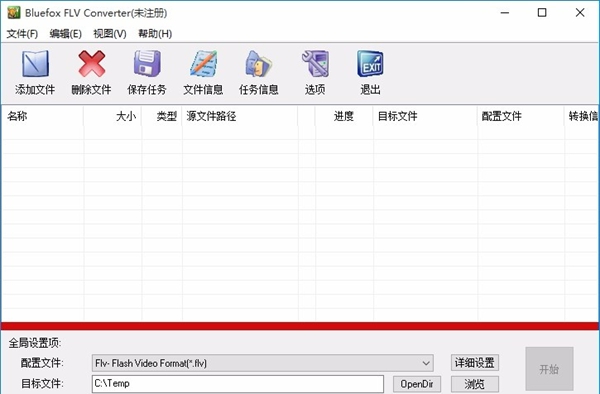Minimize the Bluefox FLV Converter window
The height and width of the screenshot is (394, 600).
click(x=505, y=13)
